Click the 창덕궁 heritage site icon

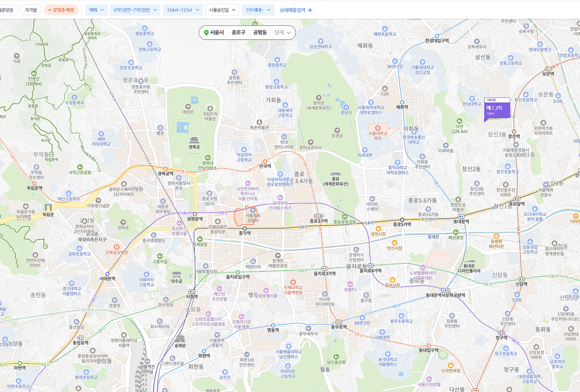318,98
